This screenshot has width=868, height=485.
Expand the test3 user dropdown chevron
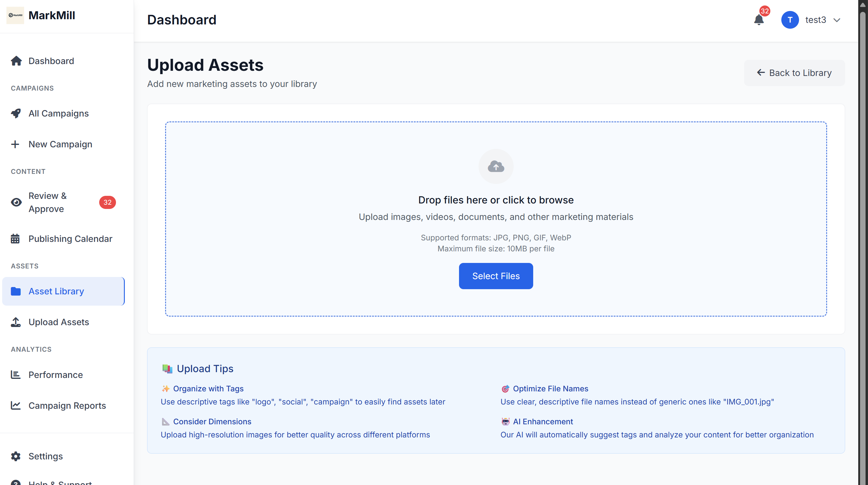click(837, 20)
